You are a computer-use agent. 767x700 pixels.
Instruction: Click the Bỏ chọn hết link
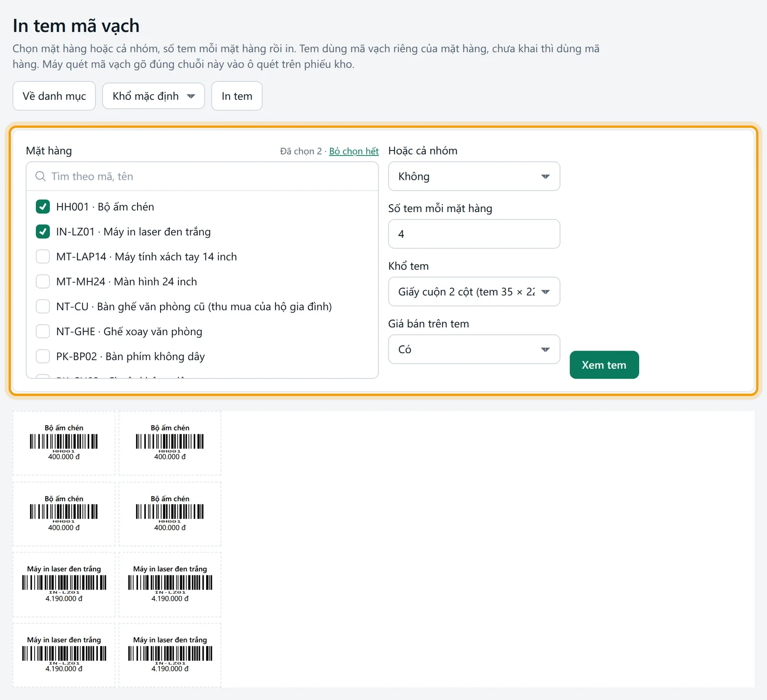click(x=354, y=151)
